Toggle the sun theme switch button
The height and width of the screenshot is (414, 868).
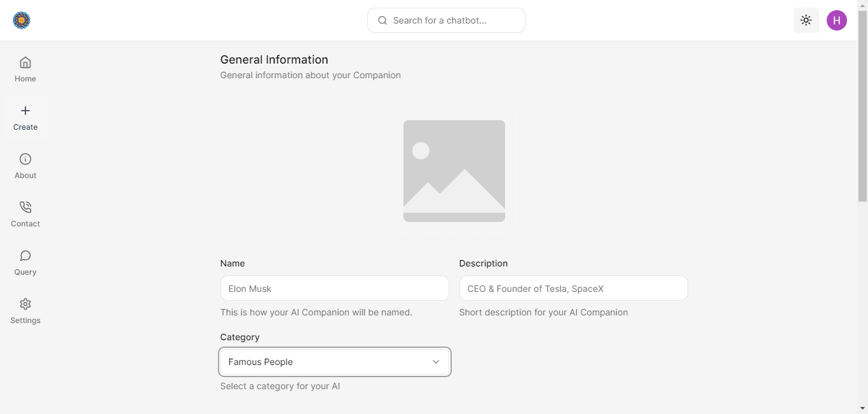pos(806,20)
